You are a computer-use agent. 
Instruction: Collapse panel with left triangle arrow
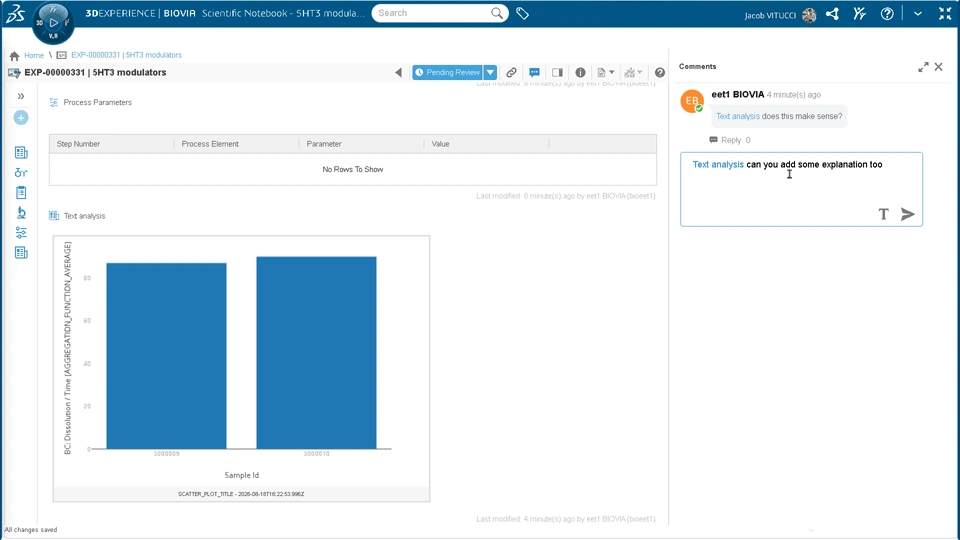[x=399, y=72]
